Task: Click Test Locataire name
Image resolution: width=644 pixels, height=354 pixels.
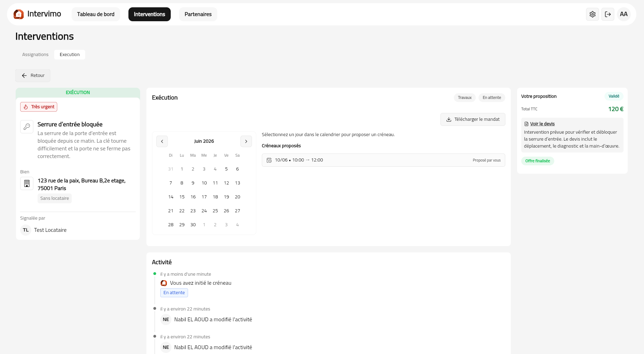Action: 50,230
